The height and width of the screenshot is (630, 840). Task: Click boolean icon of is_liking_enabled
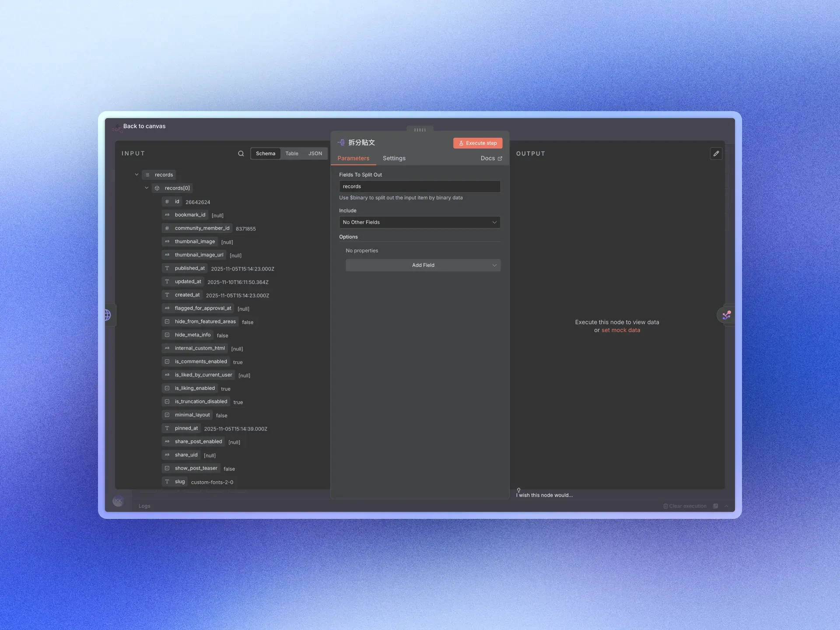click(x=167, y=388)
